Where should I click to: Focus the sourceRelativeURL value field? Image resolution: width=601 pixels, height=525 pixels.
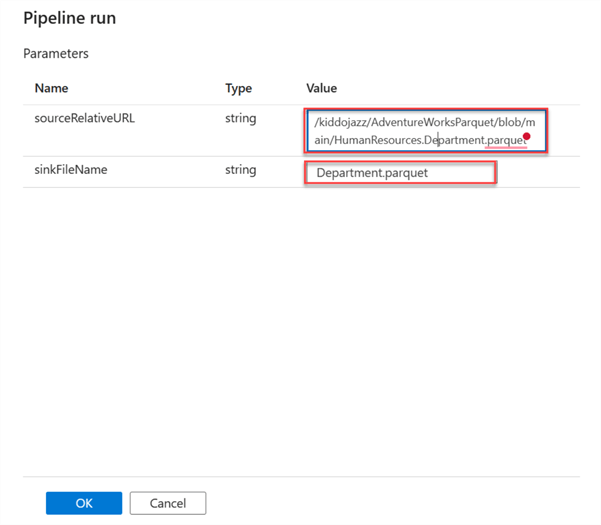tap(427, 131)
